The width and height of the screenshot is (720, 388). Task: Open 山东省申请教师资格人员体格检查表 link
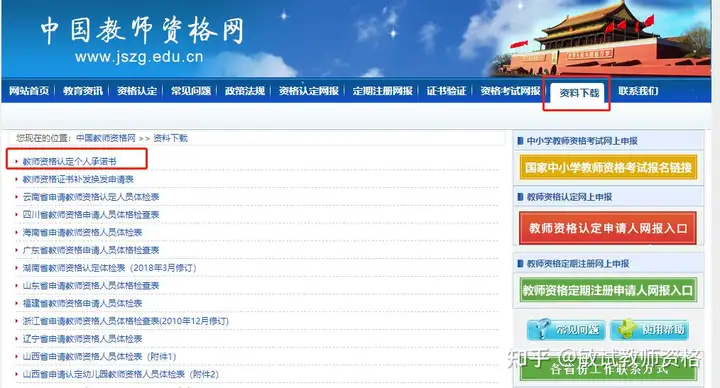(91, 286)
